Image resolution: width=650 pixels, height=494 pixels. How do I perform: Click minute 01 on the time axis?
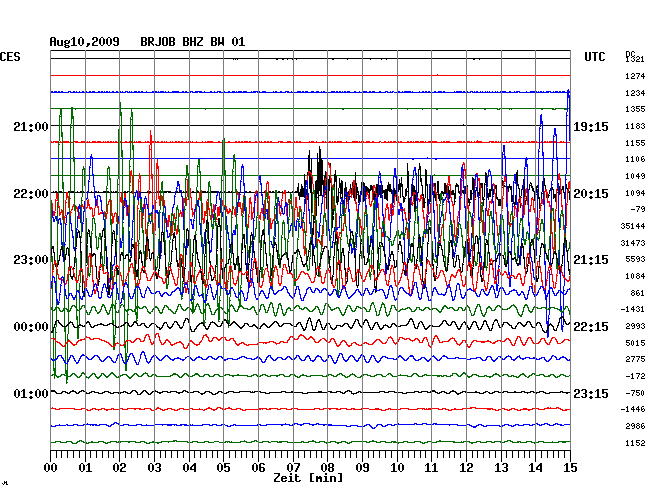(85, 468)
